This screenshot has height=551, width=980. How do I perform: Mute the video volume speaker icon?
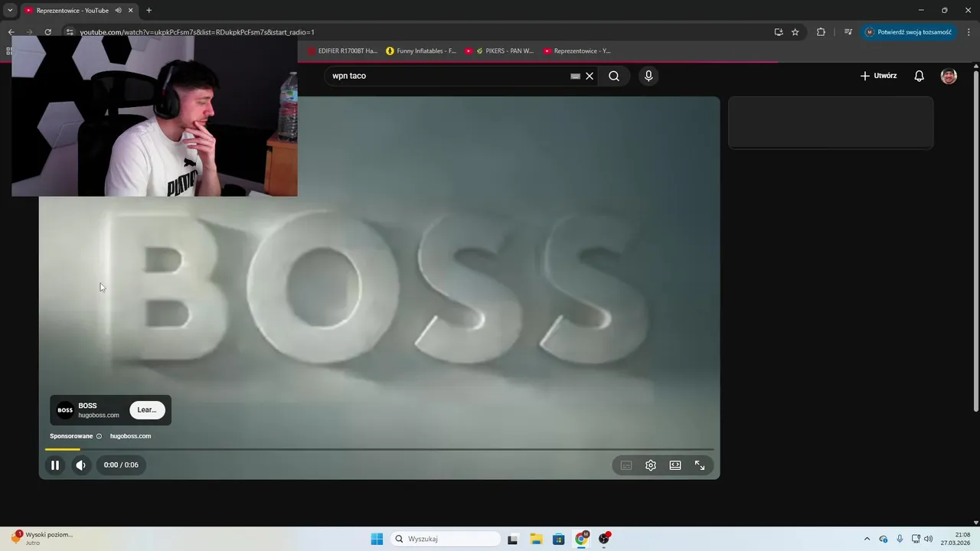[x=80, y=465]
